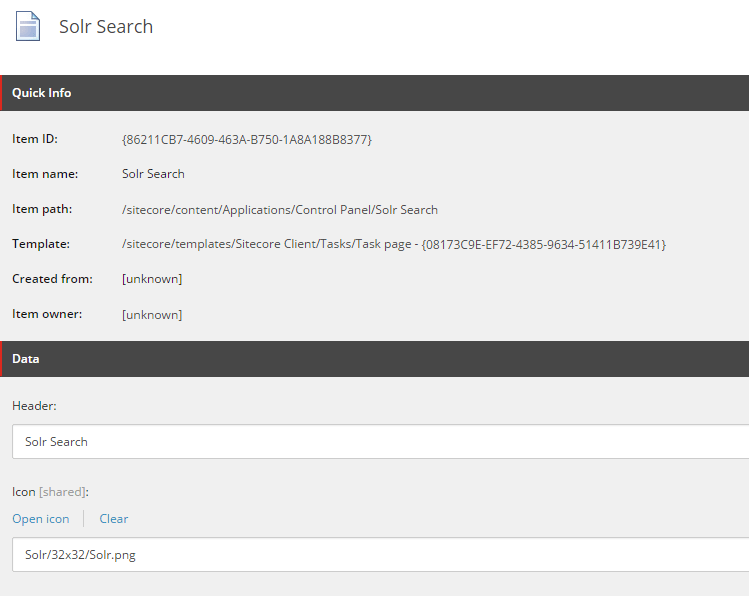Click the Solr Search page title
Image resolution: width=749 pixels, height=596 pixels.
click(x=106, y=27)
